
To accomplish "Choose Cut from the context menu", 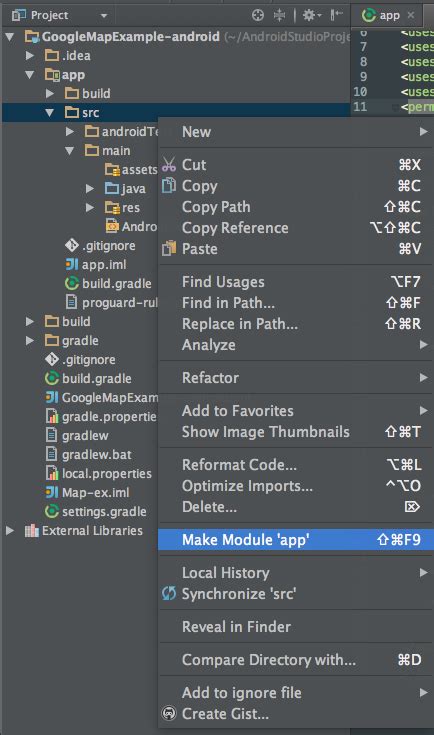I will (x=294, y=165).
